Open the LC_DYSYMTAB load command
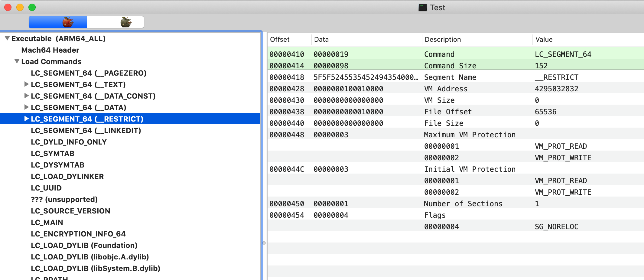Screen dimensions: 644x280 pyautogui.click(x=58, y=165)
